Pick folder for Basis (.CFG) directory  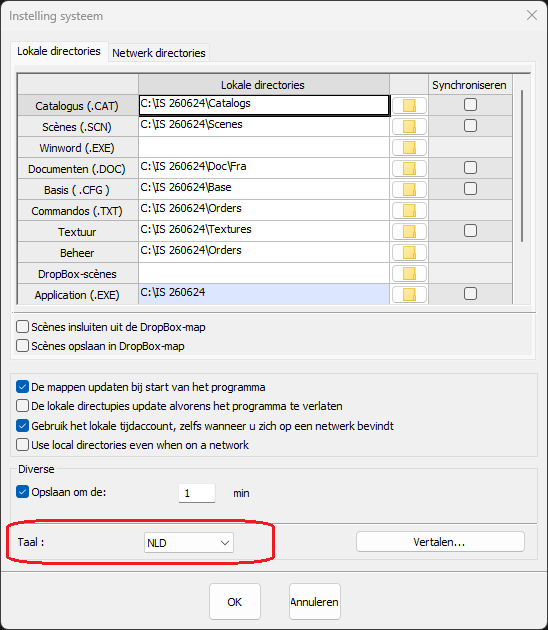point(409,190)
